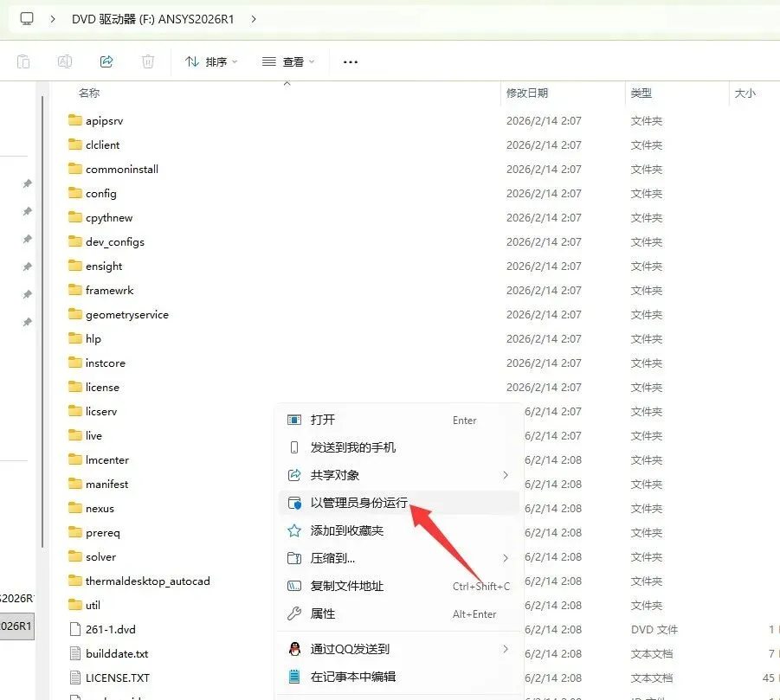Choose 添加到收藏夹 in context menu
The image size is (780, 700).
click(399, 530)
